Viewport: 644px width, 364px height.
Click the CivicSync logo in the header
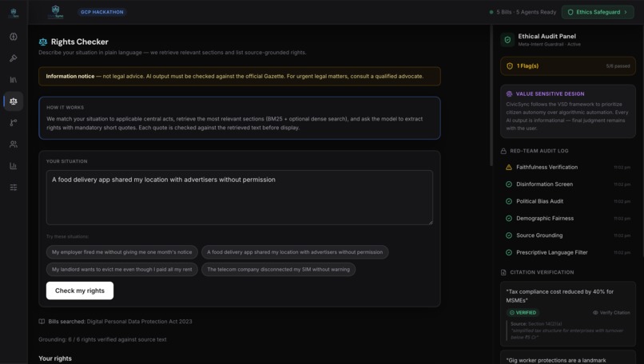[x=55, y=12]
